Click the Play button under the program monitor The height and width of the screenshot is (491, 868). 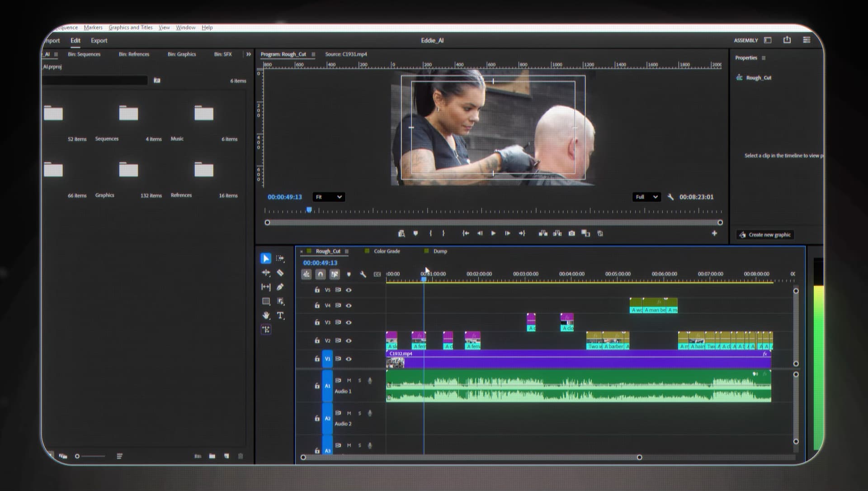coord(493,234)
